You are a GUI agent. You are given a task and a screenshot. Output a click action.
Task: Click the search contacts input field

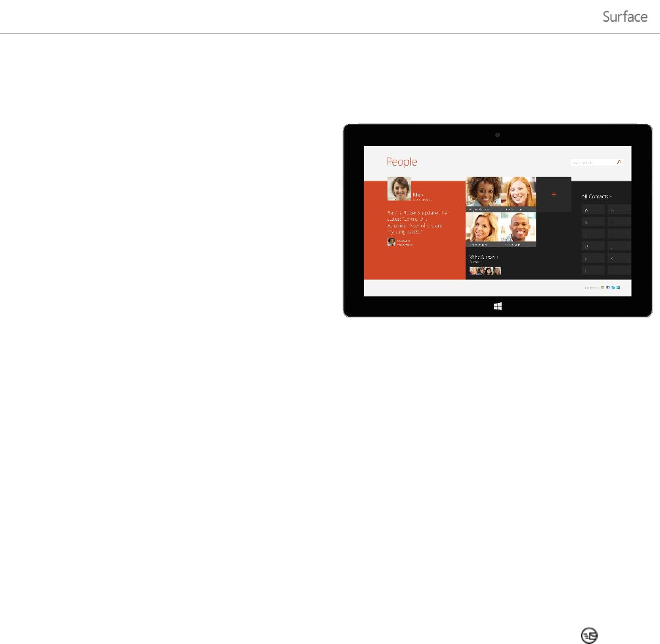point(592,162)
